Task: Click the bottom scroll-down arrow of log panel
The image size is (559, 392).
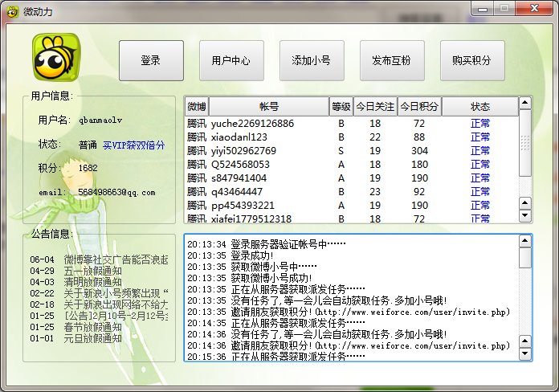Action: [x=524, y=353]
